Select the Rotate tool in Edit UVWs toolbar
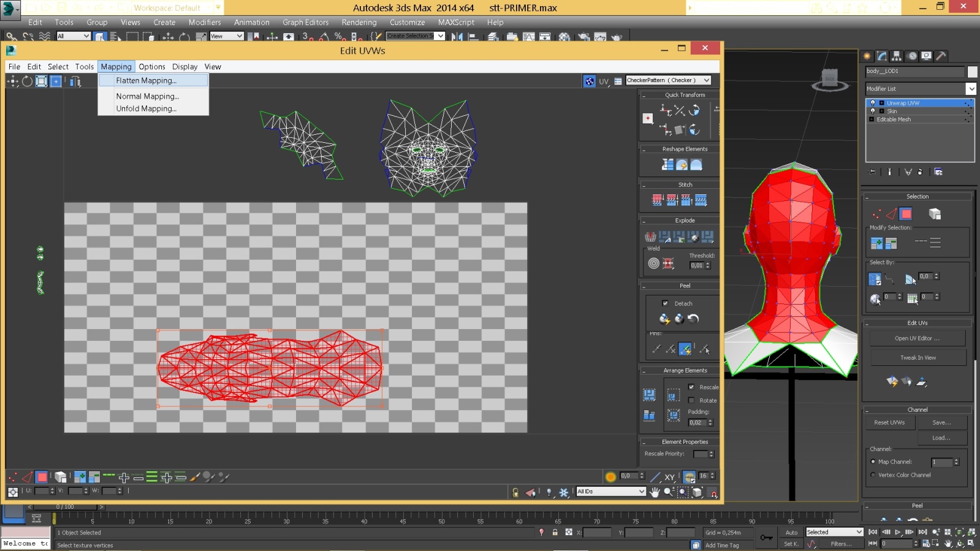The image size is (980, 551). (x=27, y=81)
